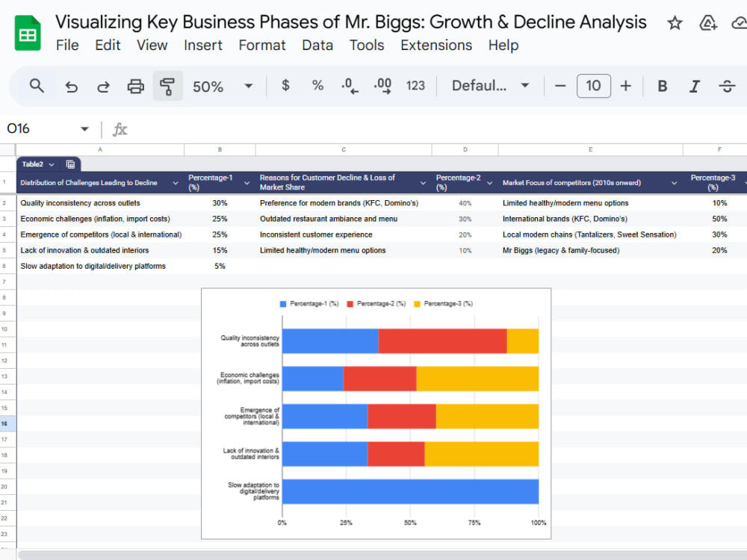Undo the last action
747x560 pixels.
tap(72, 86)
